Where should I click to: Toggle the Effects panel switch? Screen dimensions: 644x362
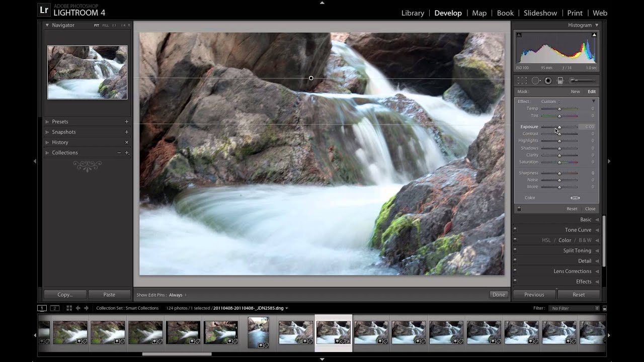click(515, 282)
